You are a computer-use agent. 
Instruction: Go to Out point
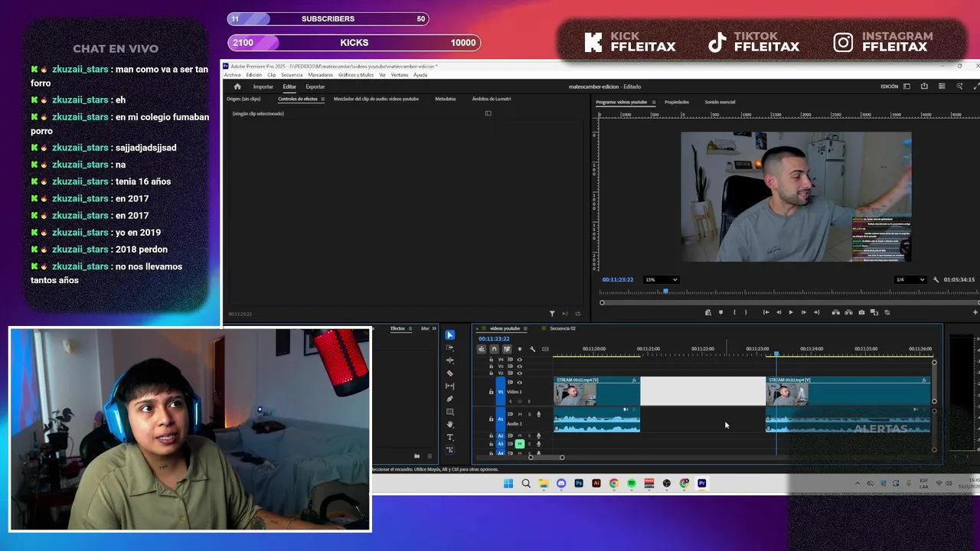pyautogui.click(x=816, y=312)
